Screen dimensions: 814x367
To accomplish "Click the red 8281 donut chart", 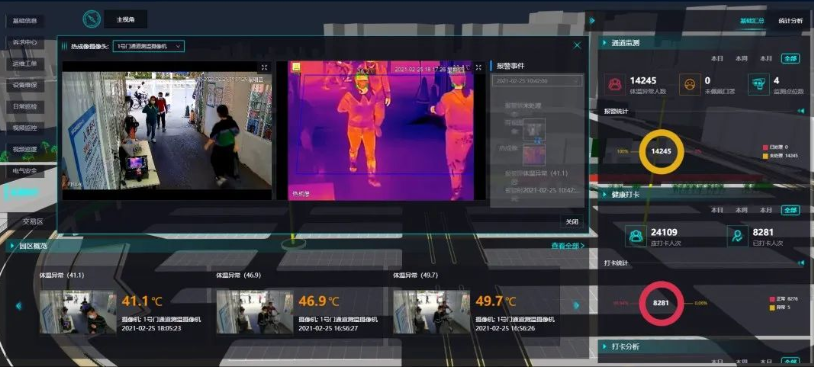I will tap(661, 303).
